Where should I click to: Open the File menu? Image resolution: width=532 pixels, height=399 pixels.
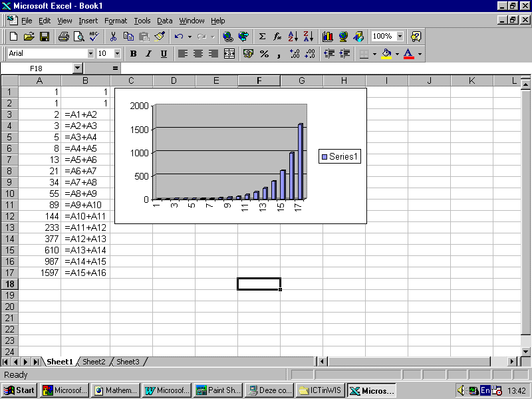tap(27, 21)
